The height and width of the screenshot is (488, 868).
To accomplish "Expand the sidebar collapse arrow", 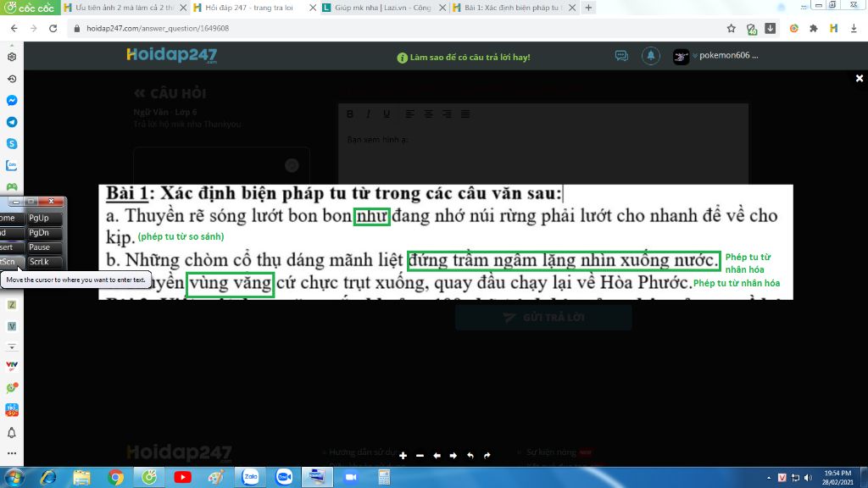I will (x=12, y=347).
